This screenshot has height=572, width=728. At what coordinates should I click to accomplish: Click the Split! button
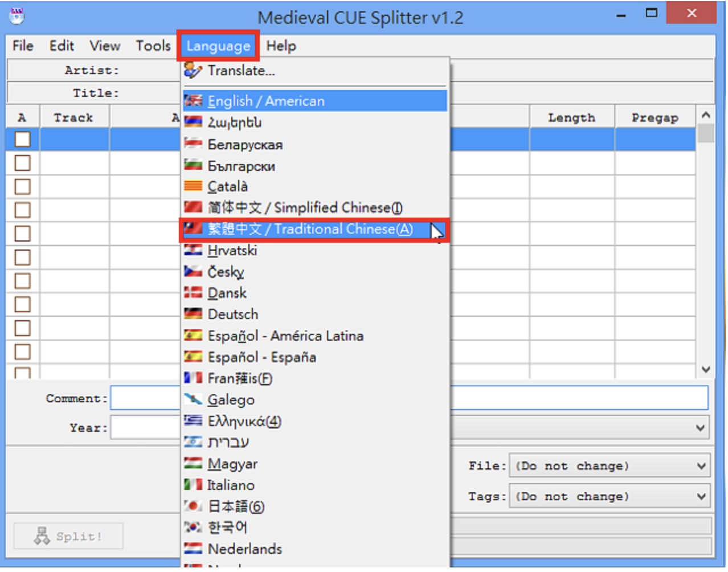[68, 536]
